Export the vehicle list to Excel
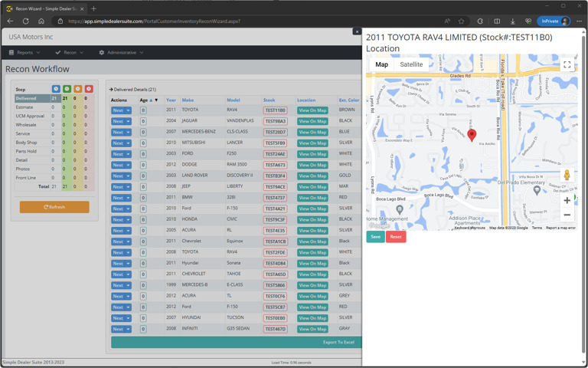This screenshot has width=588, height=368. click(x=237, y=342)
